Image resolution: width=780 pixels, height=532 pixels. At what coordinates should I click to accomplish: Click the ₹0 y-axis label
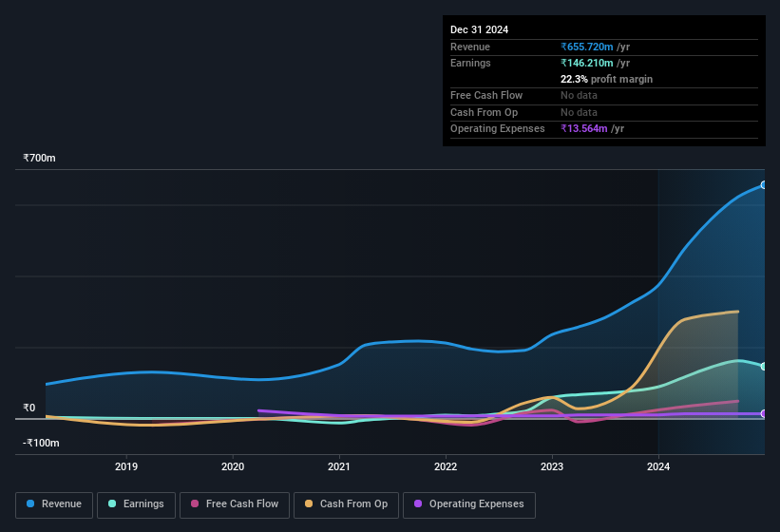[29, 408]
